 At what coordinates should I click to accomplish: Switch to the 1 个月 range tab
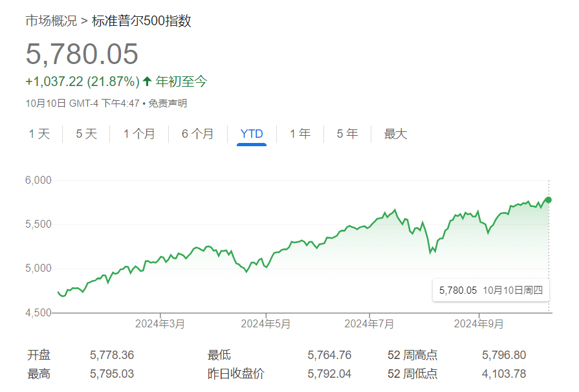pyautogui.click(x=139, y=134)
